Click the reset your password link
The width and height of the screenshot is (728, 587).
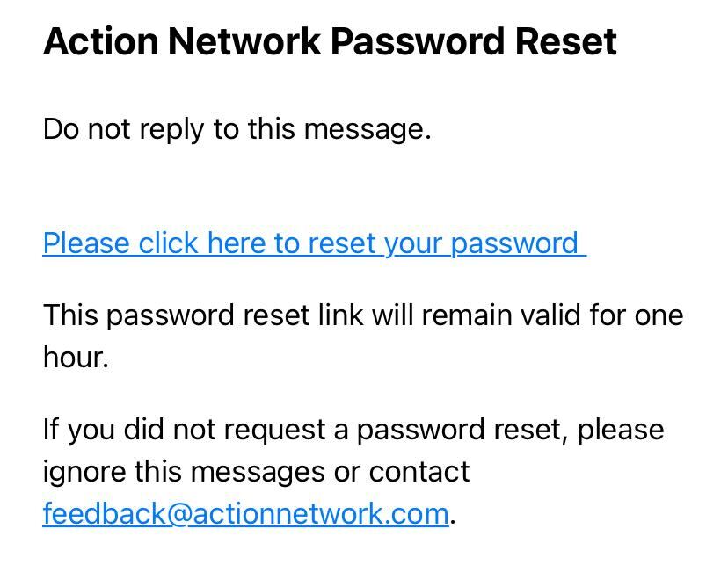tap(314, 243)
